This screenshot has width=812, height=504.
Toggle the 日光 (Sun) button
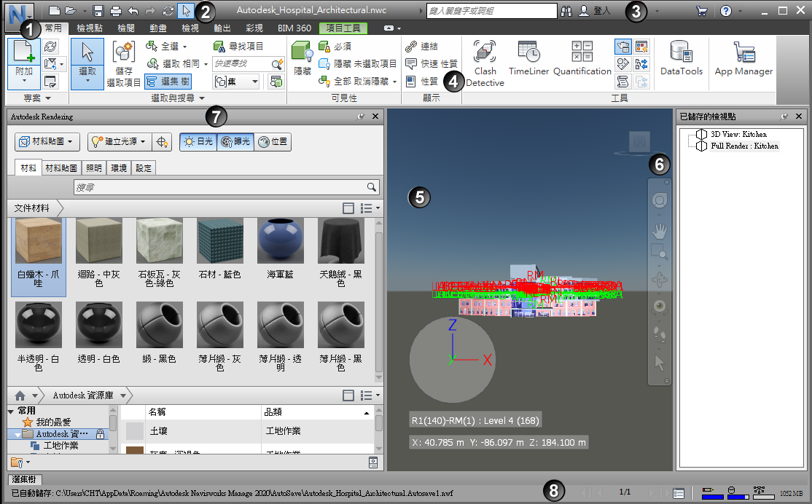click(x=198, y=142)
